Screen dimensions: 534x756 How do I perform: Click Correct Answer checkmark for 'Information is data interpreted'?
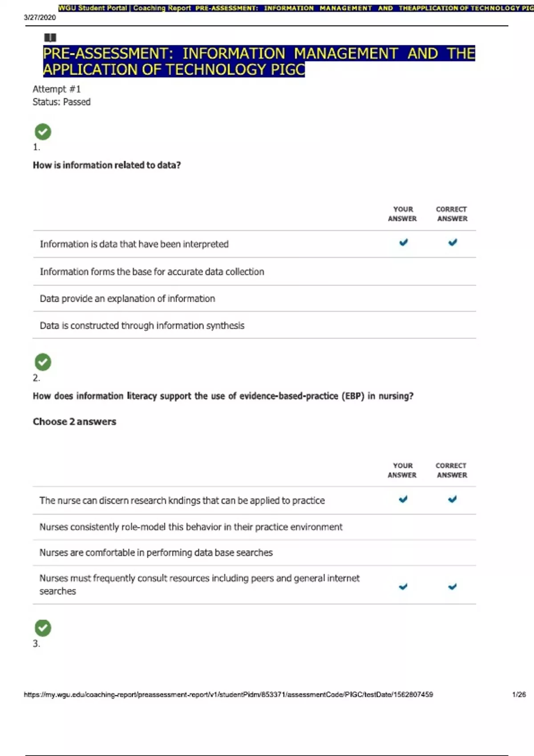[453, 242]
